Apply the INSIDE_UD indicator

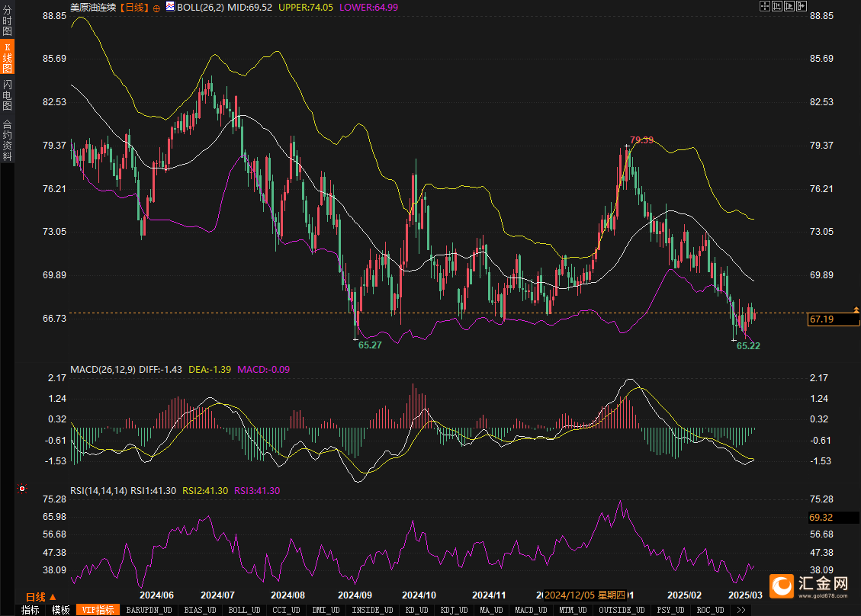point(372,610)
